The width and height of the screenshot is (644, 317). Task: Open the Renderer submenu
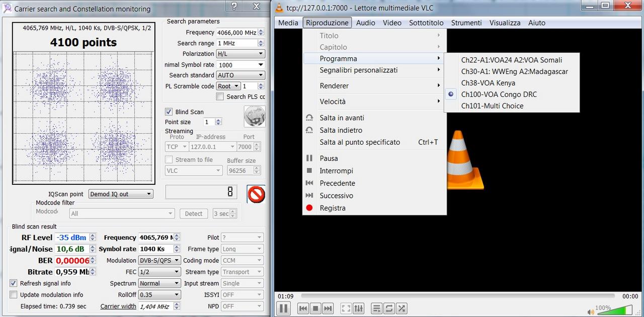(x=374, y=86)
